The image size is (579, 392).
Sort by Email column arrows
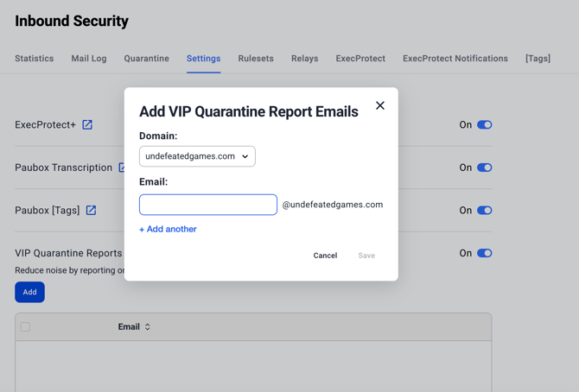click(x=148, y=327)
